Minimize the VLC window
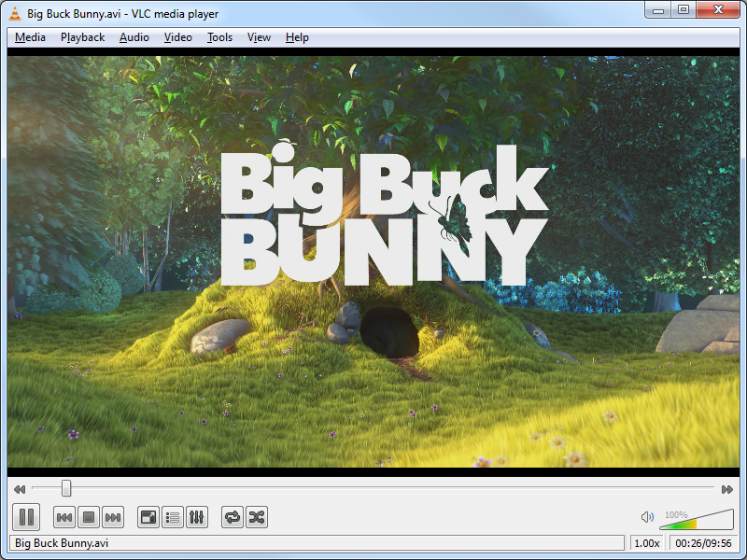This screenshot has width=747, height=560. click(x=658, y=10)
